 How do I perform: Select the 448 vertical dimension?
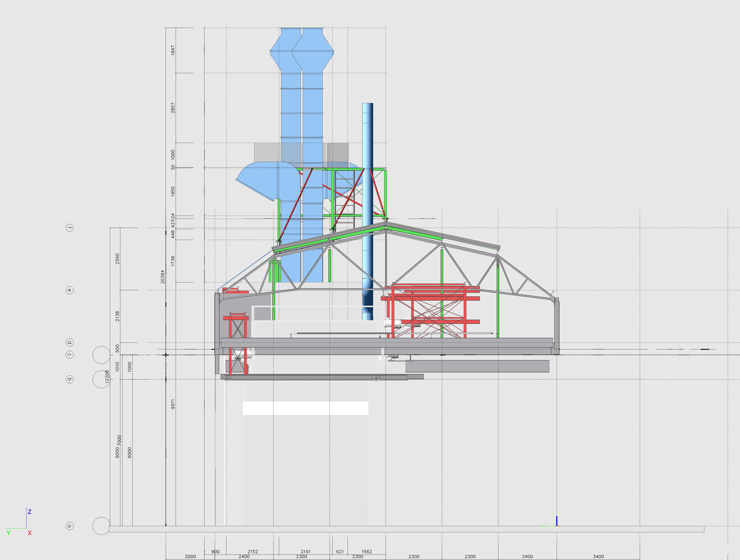click(x=173, y=234)
